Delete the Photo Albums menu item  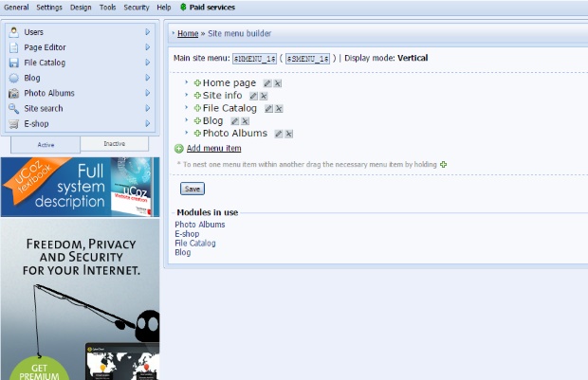pyautogui.click(x=288, y=134)
